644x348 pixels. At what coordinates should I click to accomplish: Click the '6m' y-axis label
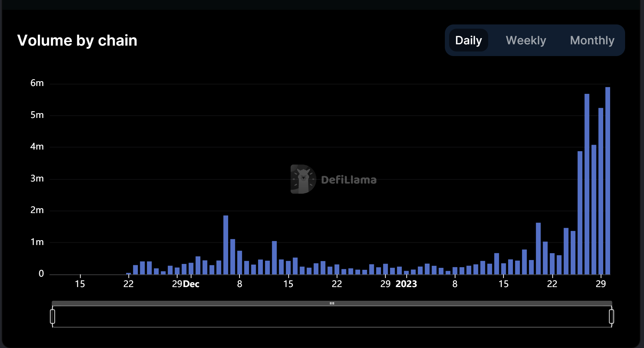coord(37,83)
